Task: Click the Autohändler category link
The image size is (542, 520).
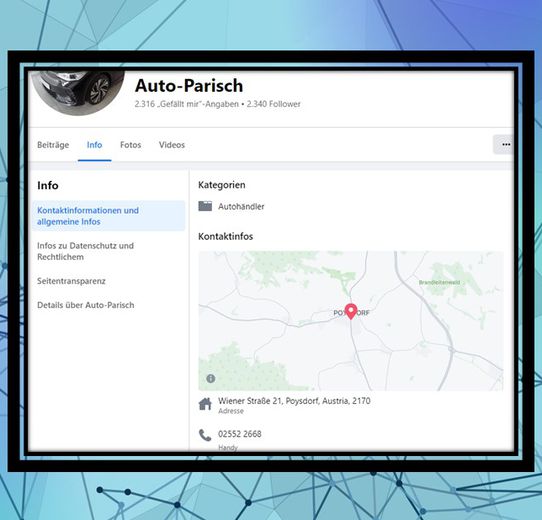Action: click(241, 206)
